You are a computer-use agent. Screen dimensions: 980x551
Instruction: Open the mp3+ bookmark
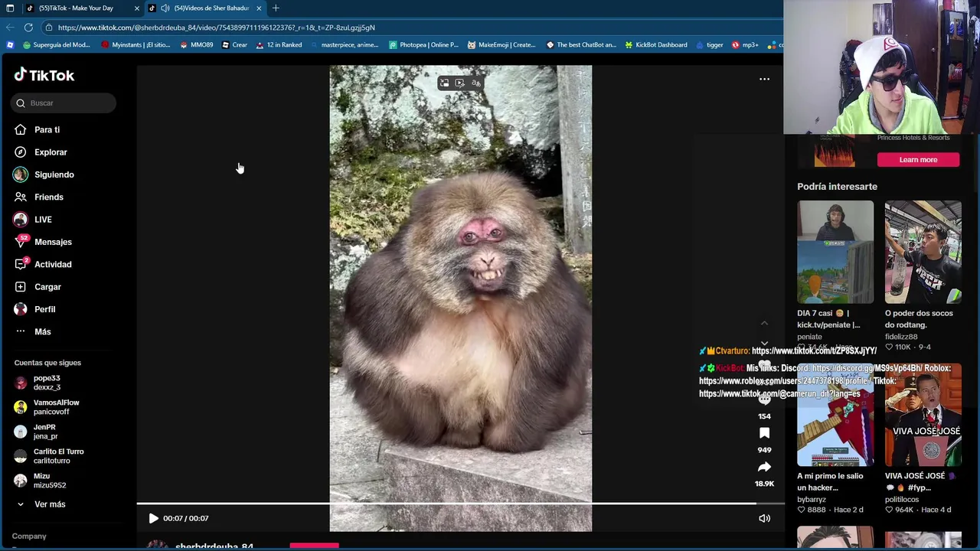[745, 45]
